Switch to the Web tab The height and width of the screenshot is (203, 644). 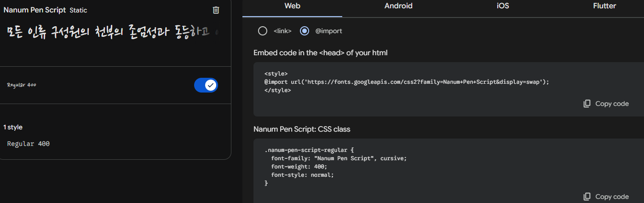(x=293, y=6)
